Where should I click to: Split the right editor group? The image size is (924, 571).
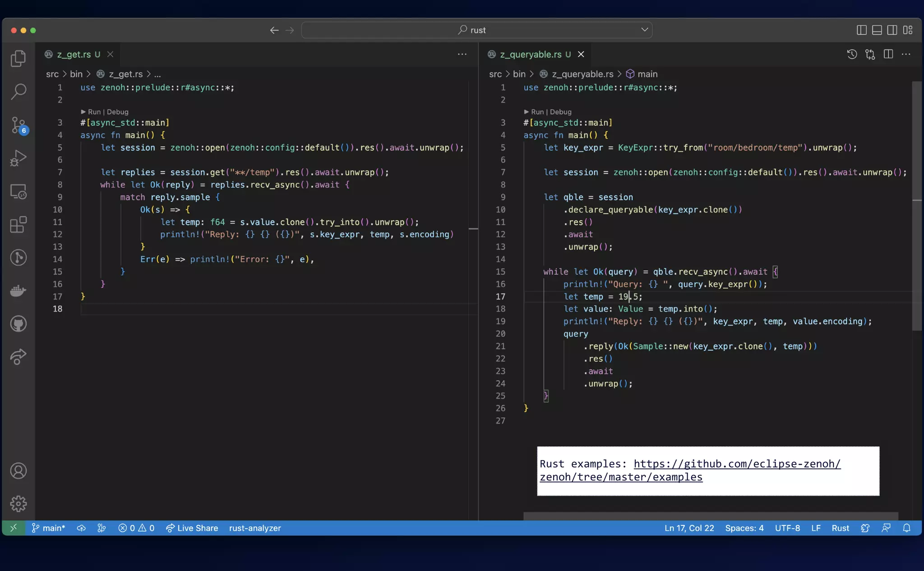pyautogui.click(x=888, y=55)
